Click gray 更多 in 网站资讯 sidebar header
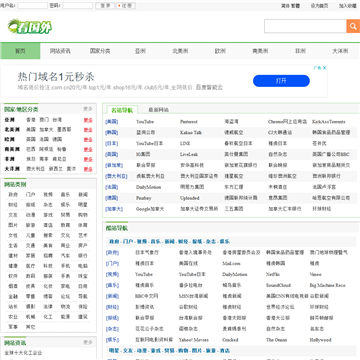360x360 pixels. click(88, 342)
